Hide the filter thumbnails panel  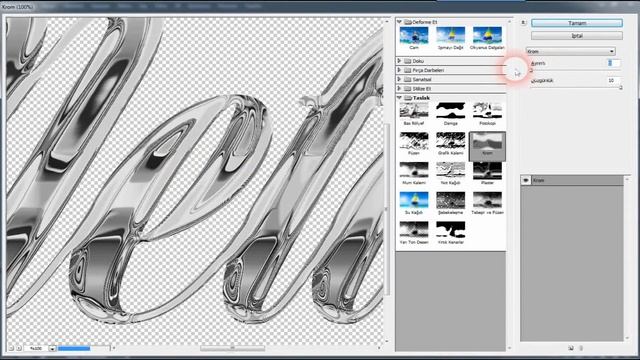[x=523, y=23]
